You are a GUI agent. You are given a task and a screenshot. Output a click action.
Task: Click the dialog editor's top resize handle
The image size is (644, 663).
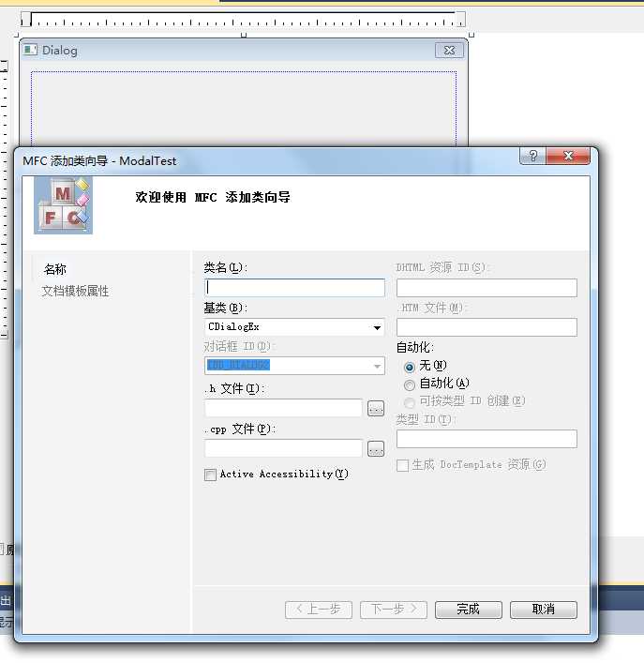point(244,35)
